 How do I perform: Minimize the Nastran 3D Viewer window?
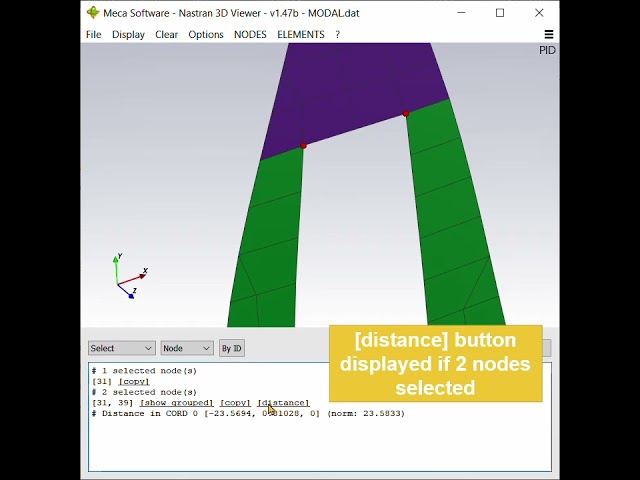pyautogui.click(x=461, y=13)
